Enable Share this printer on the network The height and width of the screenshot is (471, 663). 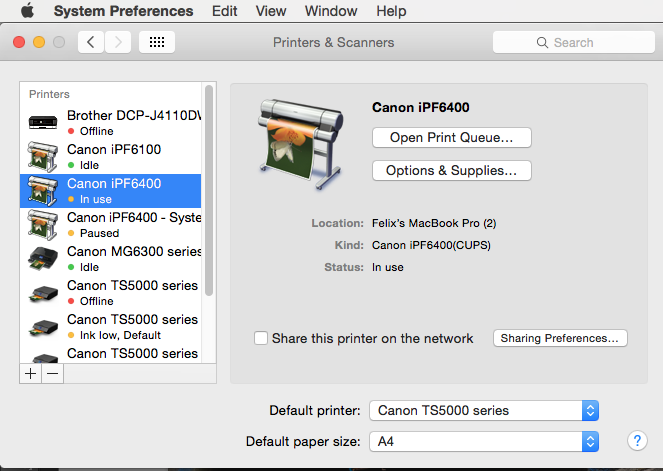pos(262,339)
